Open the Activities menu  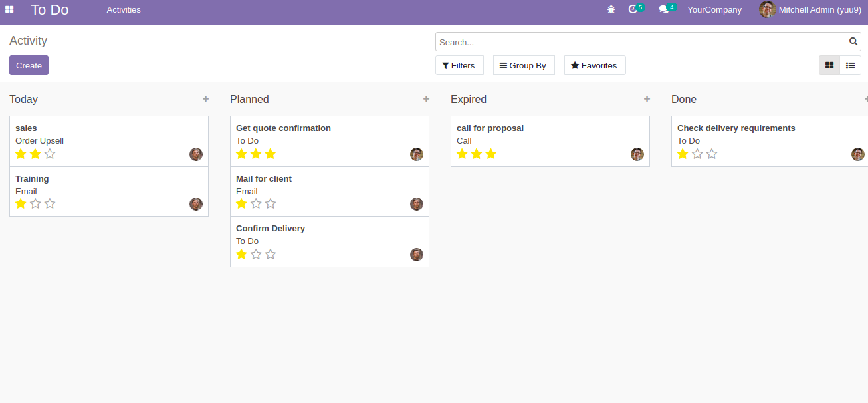(x=124, y=9)
